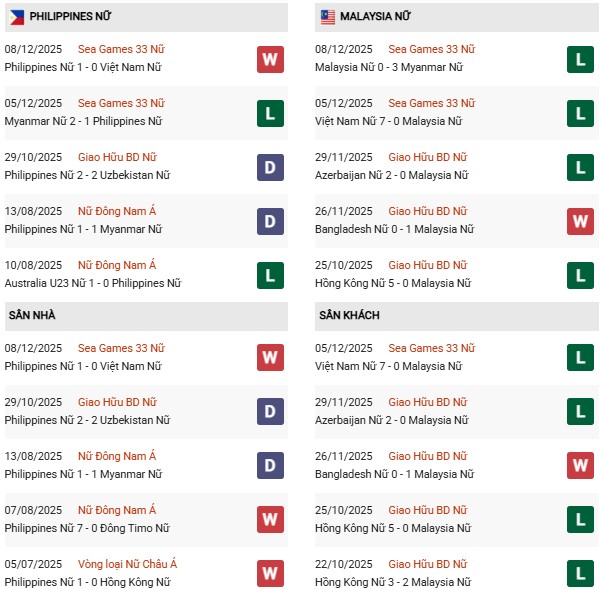Click L badge for Myanmar Nữ 2-1 Philippines
The image size is (600, 595).
pyautogui.click(x=270, y=113)
